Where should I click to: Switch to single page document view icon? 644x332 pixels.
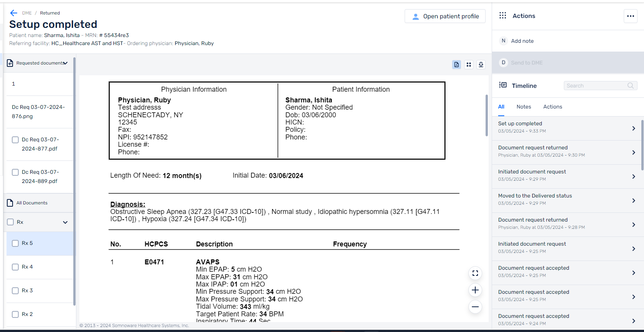click(457, 65)
